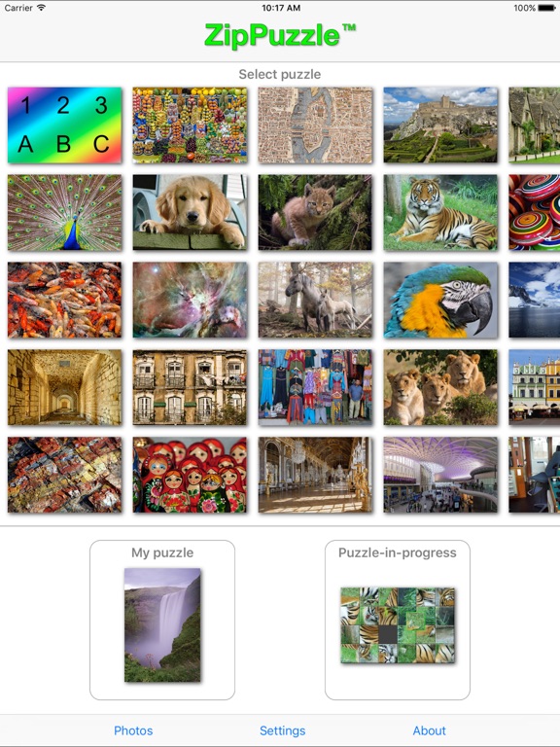Image resolution: width=560 pixels, height=747 pixels.
Task: Pick the nebula space puzzle
Action: (x=190, y=301)
